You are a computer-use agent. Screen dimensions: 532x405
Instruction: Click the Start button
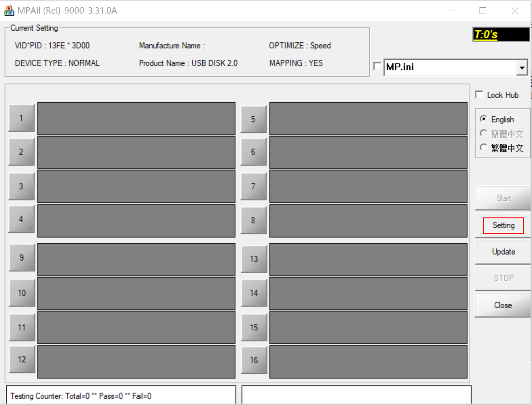click(502, 198)
